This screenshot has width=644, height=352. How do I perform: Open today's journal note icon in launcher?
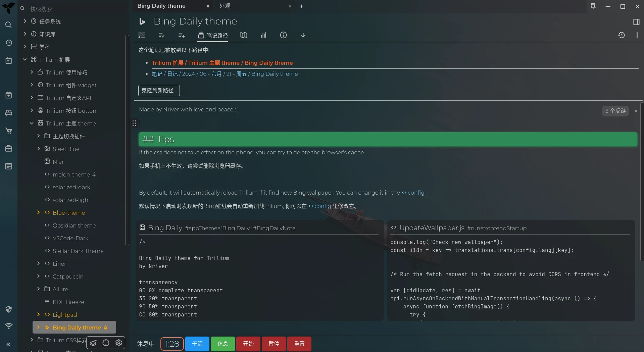(x=9, y=95)
